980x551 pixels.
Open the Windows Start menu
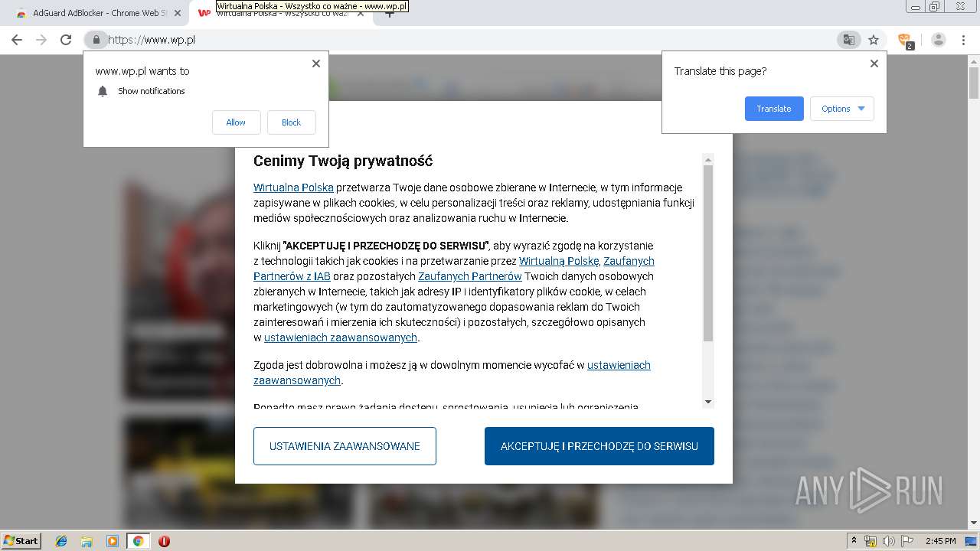tap(21, 541)
